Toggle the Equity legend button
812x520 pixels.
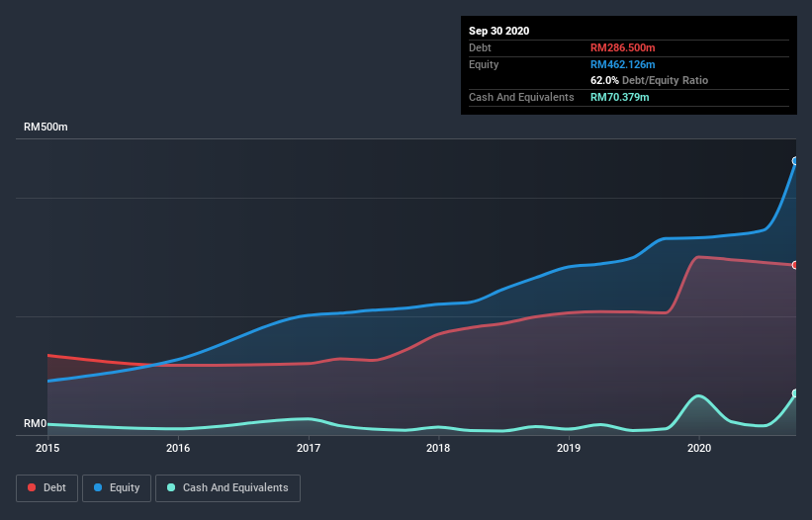click(117, 488)
